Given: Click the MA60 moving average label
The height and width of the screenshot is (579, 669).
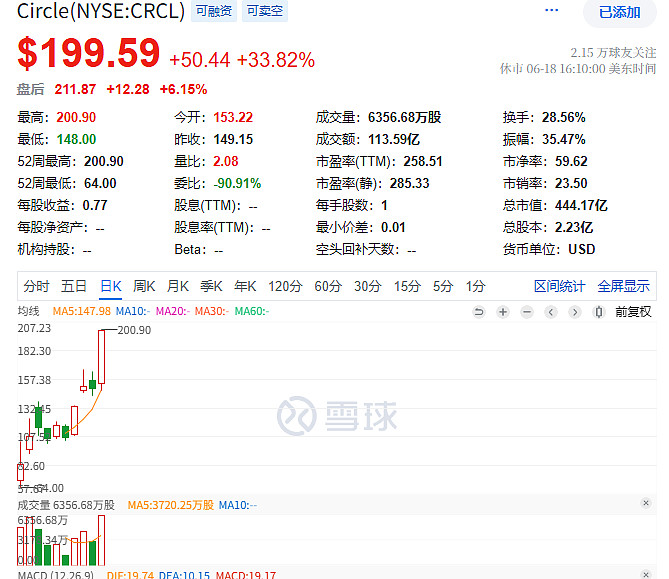Looking at the screenshot, I should 252,311.
